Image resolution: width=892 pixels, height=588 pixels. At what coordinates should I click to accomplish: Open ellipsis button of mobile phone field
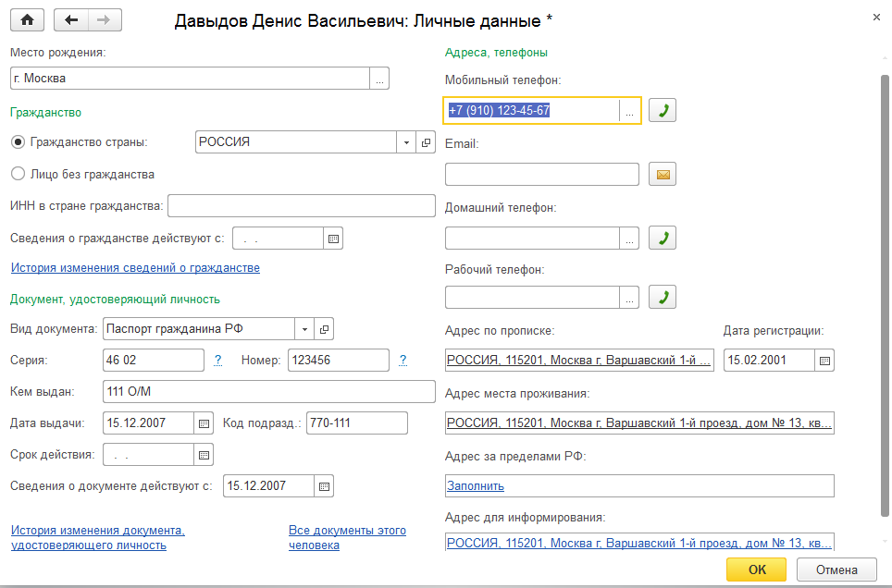[x=629, y=110]
